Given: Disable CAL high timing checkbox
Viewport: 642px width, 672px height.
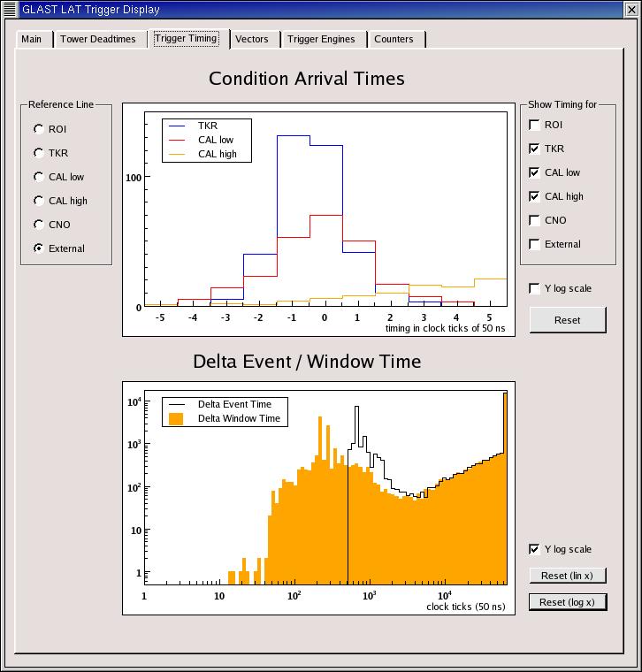Looking at the screenshot, I should [x=534, y=196].
